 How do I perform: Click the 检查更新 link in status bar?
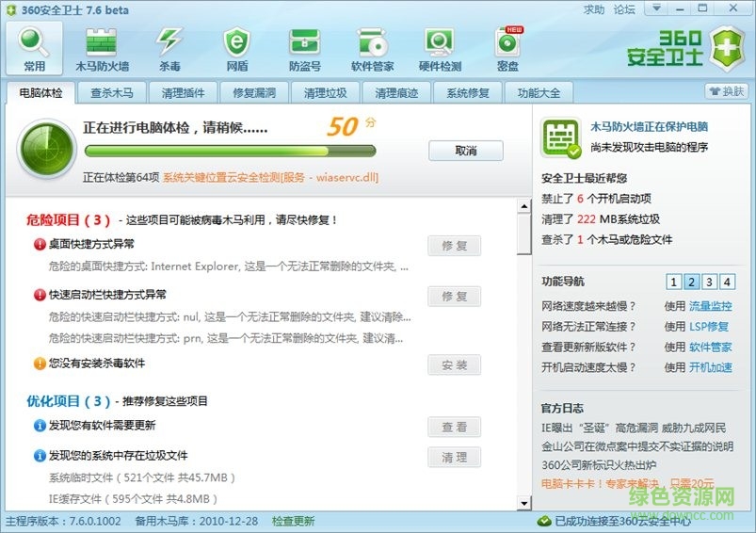pyautogui.click(x=293, y=521)
